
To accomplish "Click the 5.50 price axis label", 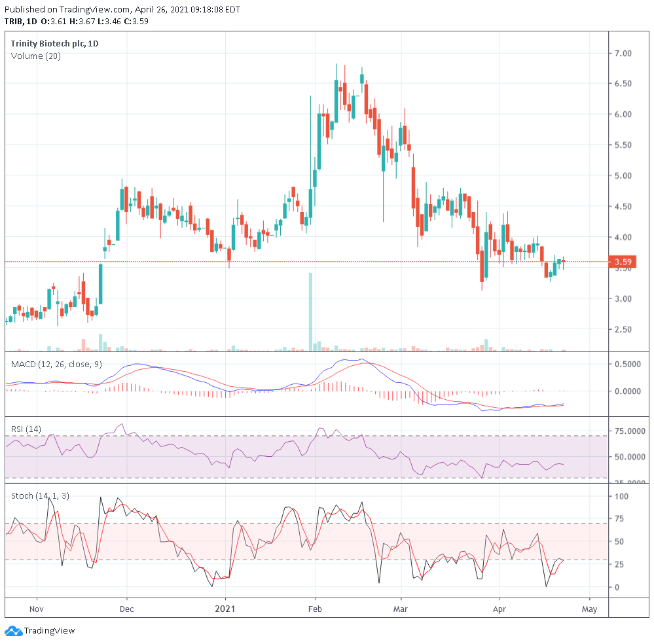I will (x=623, y=145).
